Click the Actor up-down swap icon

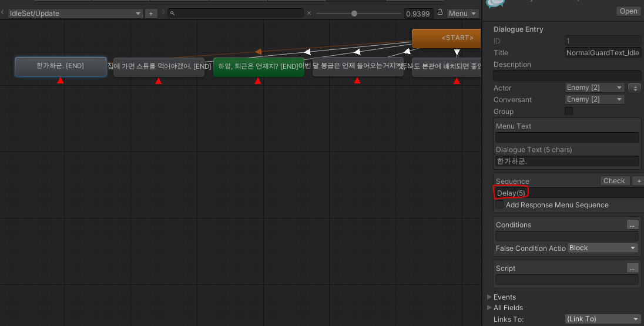tap(635, 88)
